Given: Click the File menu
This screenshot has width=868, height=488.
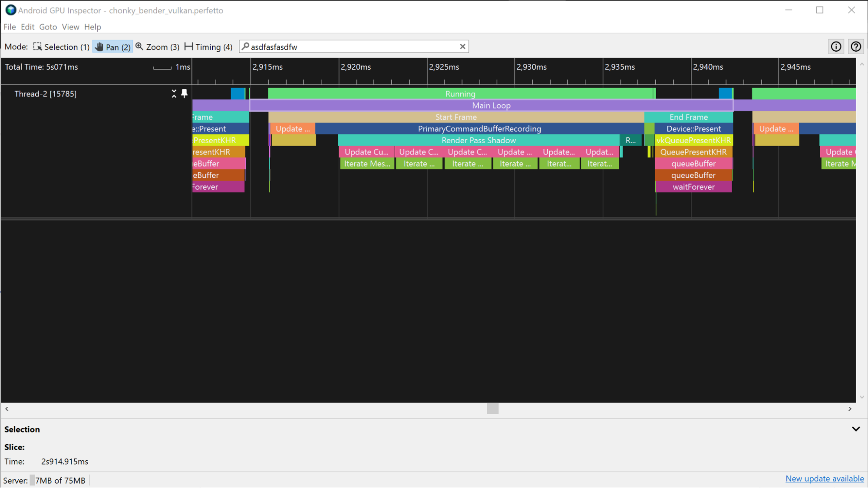Looking at the screenshot, I should [10, 27].
